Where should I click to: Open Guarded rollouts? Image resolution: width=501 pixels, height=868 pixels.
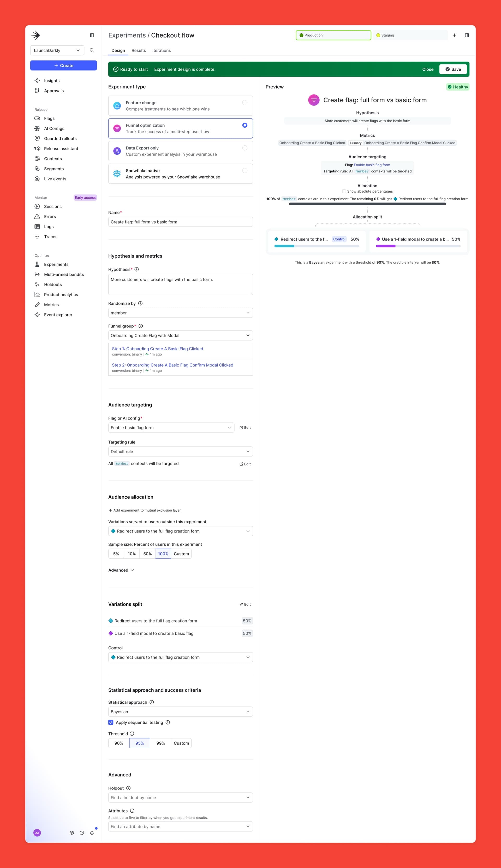60,138
